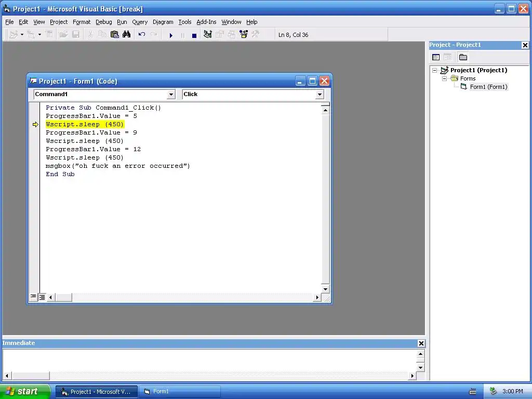Click the Windows Start button
The image size is (532, 399).
25,391
